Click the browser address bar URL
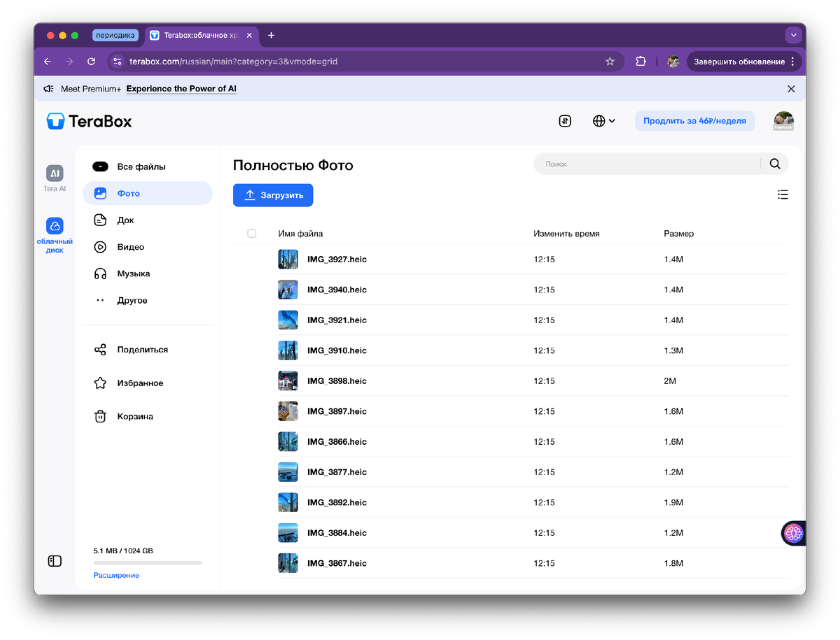840x640 pixels. click(x=234, y=62)
